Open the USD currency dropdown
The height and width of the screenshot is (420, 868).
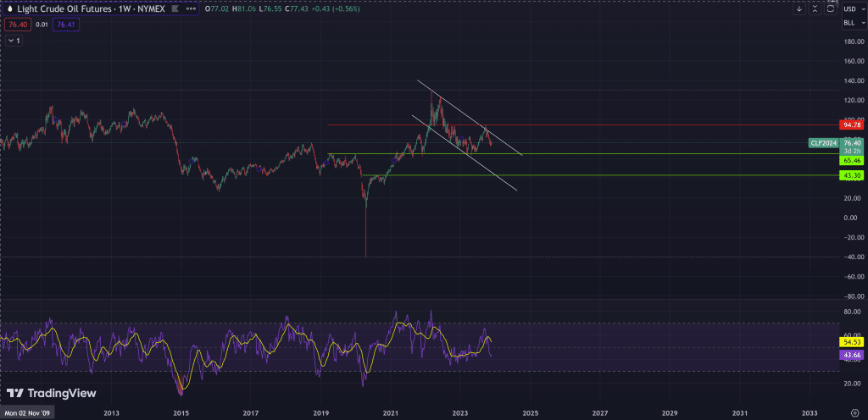(852, 8)
